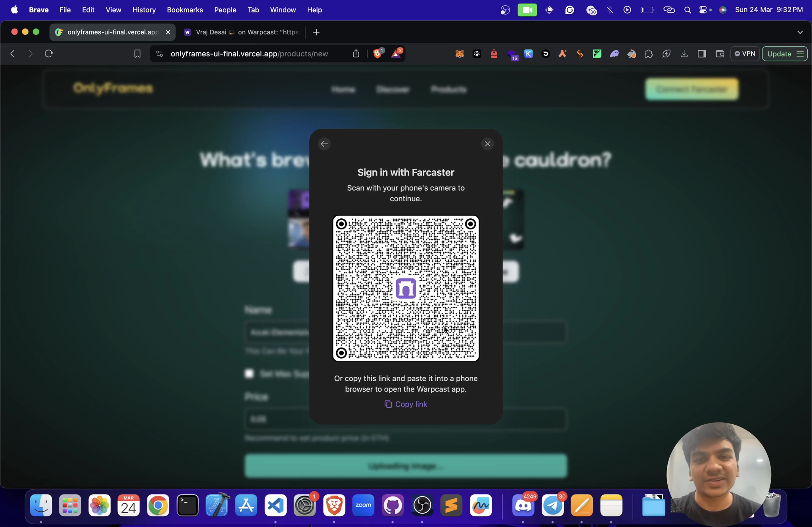This screenshot has width=812, height=527.
Task: Click the address bar URL
Action: click(x=249, y=53)
